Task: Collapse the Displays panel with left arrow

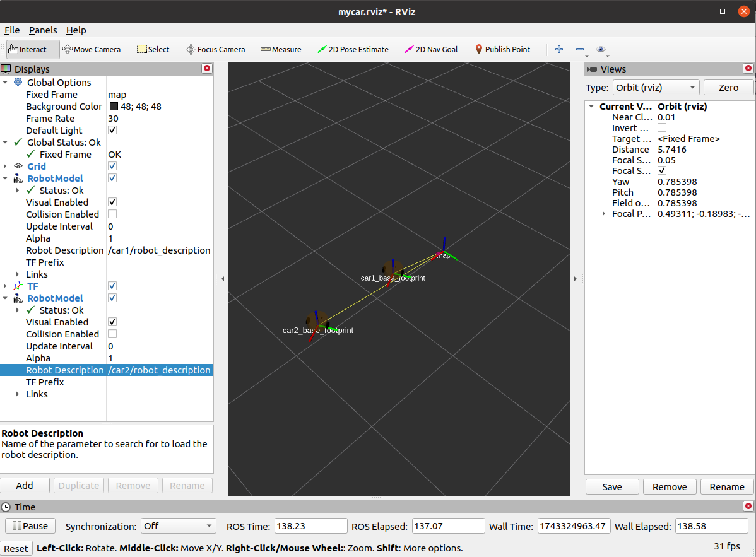Action: coord(222,279)
